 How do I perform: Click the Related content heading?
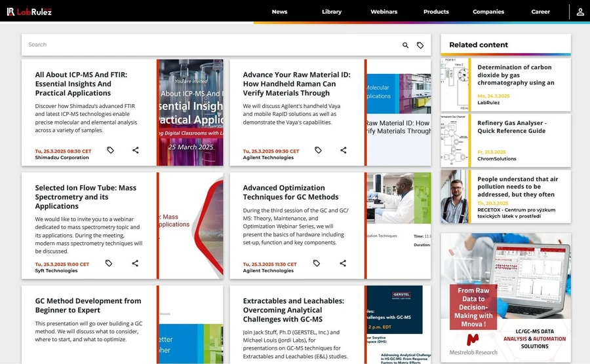tap(479, 45)
